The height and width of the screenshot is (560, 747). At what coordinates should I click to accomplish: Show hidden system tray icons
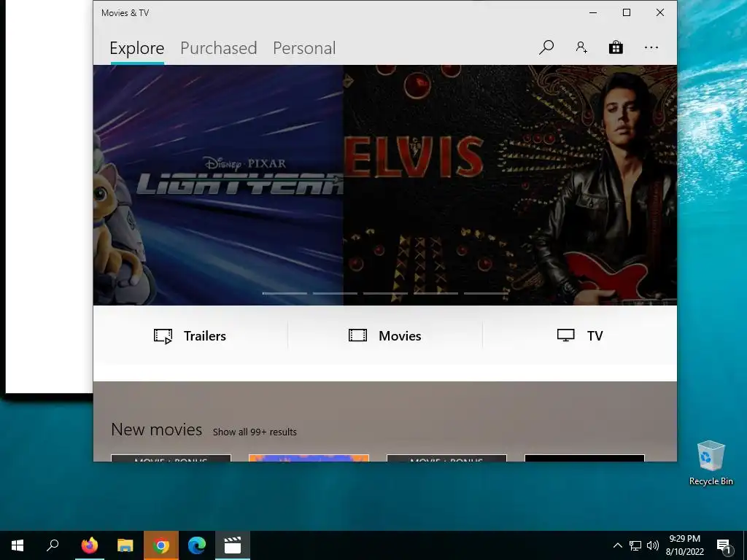(x=617, y=545)
